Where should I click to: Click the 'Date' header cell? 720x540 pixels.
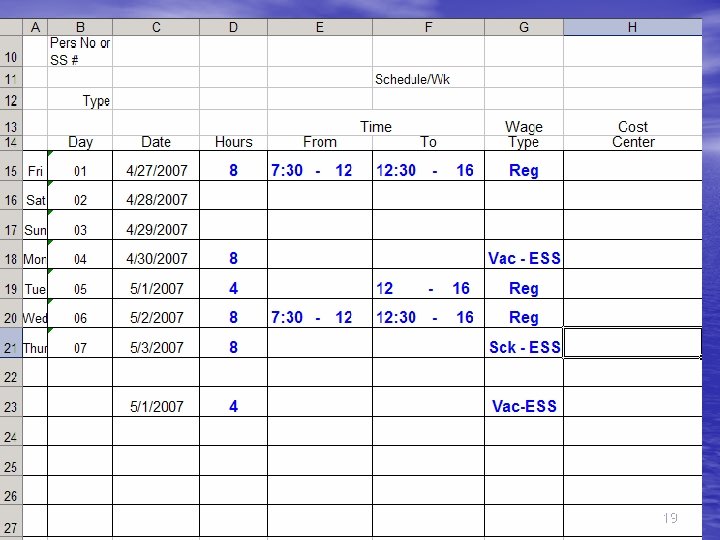156,143
